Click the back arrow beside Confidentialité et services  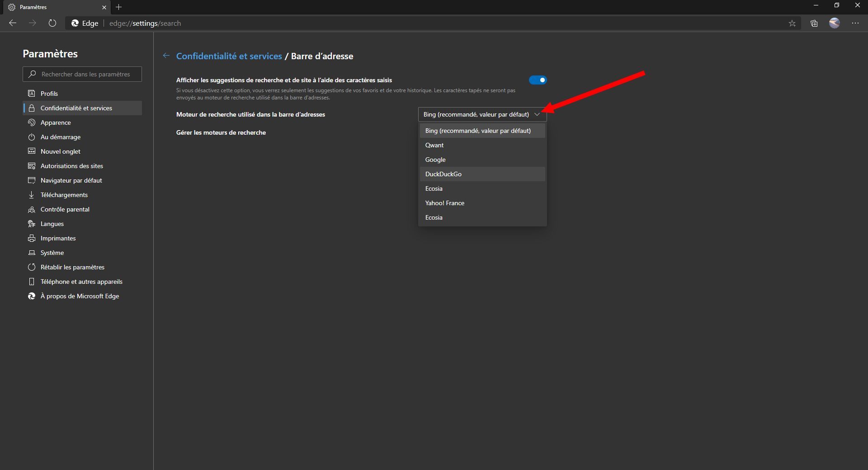pos(166,56)
